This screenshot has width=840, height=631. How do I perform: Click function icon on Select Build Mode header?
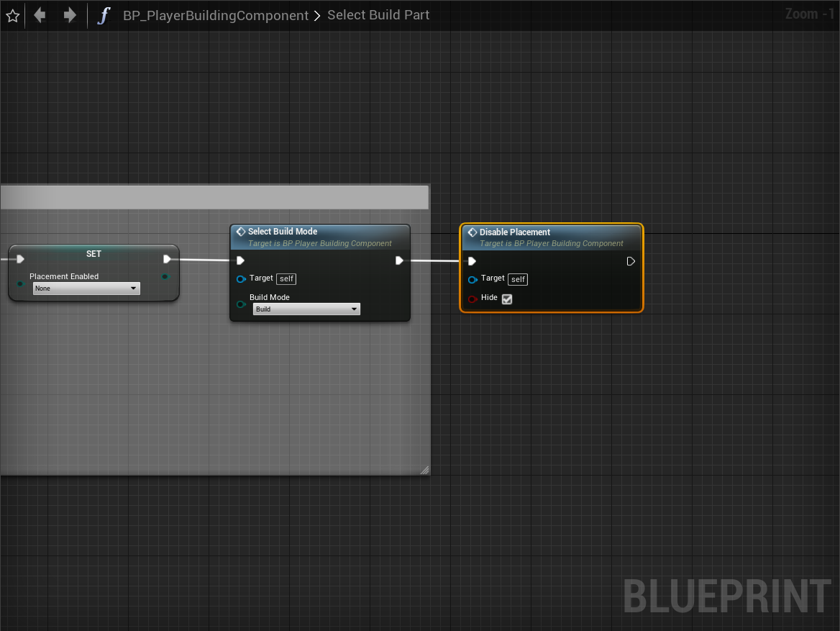(x=241, y=232)
